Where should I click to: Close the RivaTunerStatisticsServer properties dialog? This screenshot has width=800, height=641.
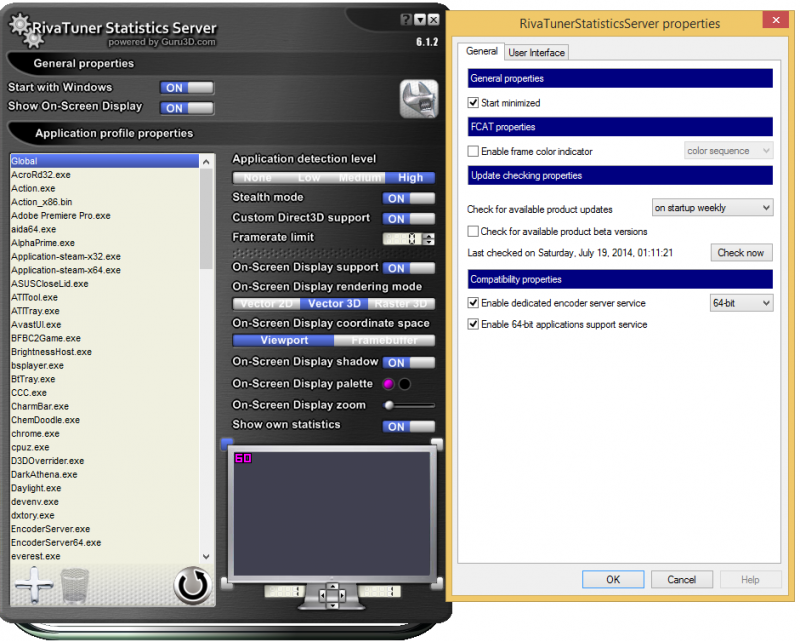pyautogui.click(x=776, y=20)
